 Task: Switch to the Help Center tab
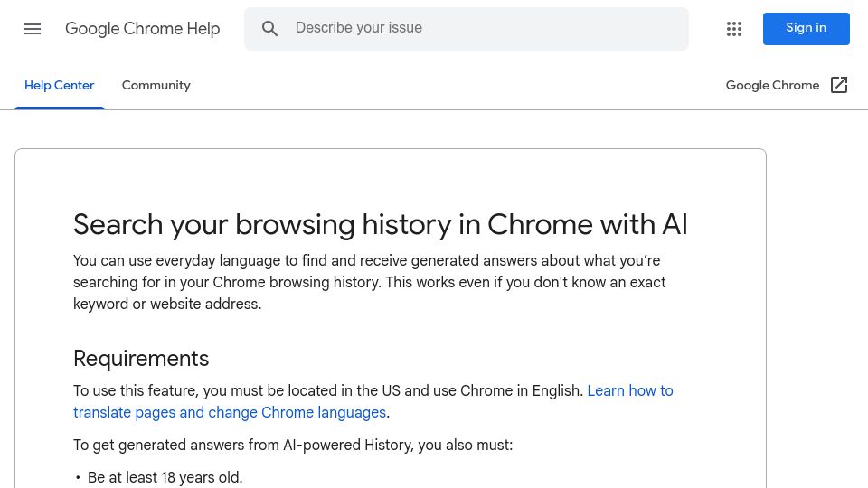(x=60, y=85)
